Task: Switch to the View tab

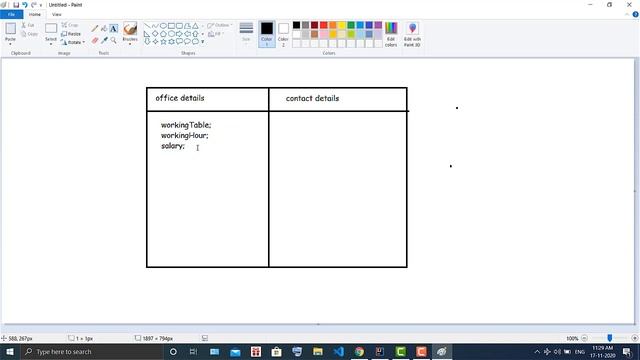Action: coord(56,14)
